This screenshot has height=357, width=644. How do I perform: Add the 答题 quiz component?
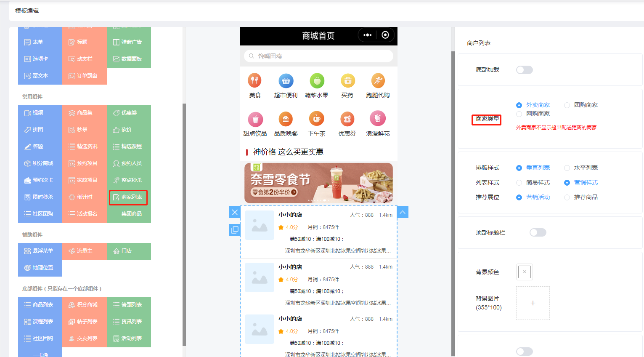40,147
